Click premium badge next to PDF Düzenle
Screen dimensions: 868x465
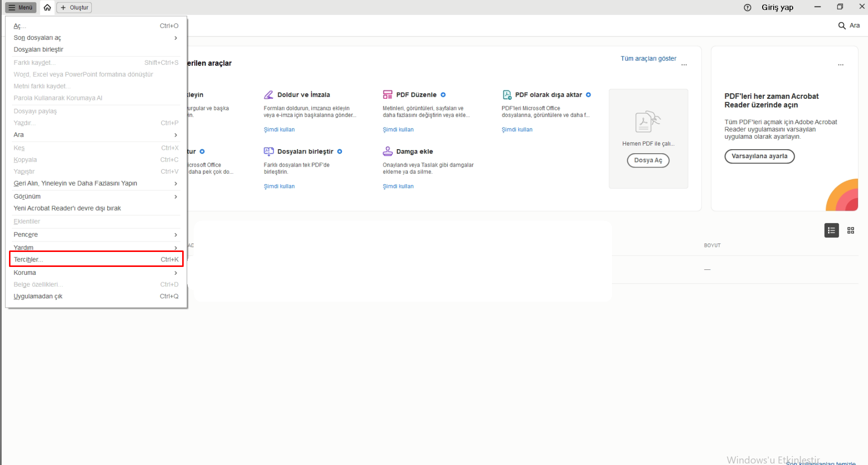[x=443, y=95]
